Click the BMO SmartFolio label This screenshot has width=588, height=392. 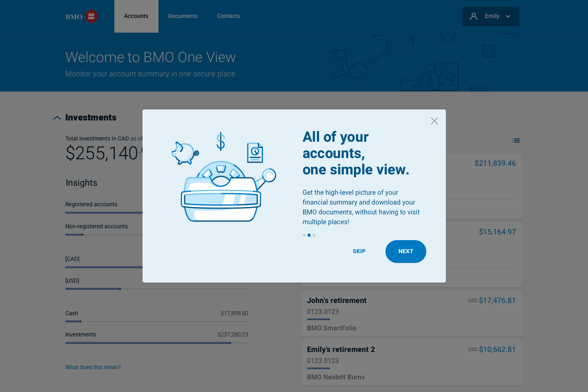click(x=332, y=328)
